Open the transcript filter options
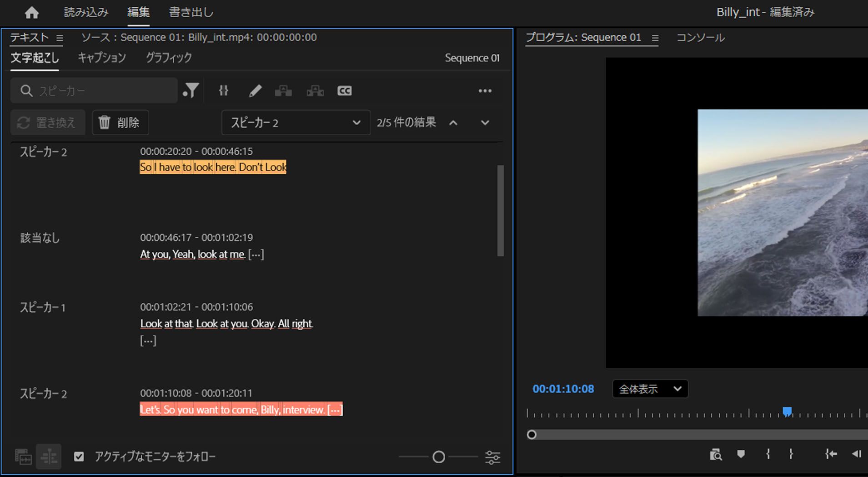This screenshot has width=868, height=477. click(x=191, y=90)
